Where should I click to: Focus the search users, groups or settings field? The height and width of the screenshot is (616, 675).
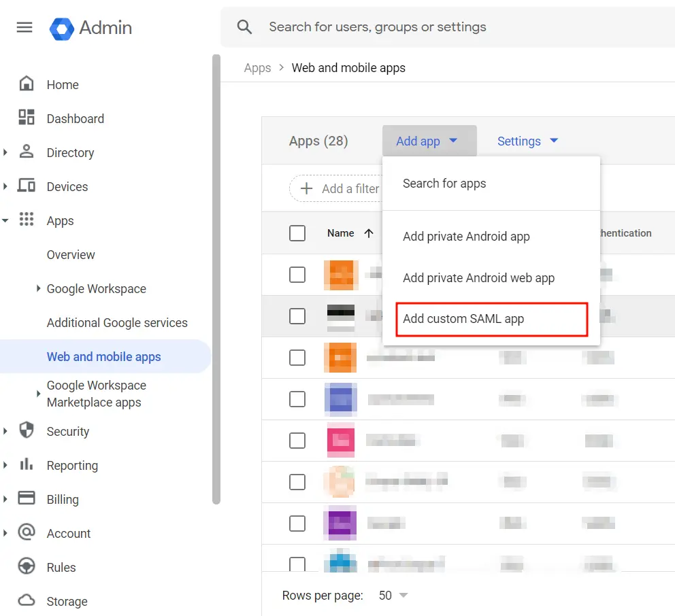click(x=448, y=27)
